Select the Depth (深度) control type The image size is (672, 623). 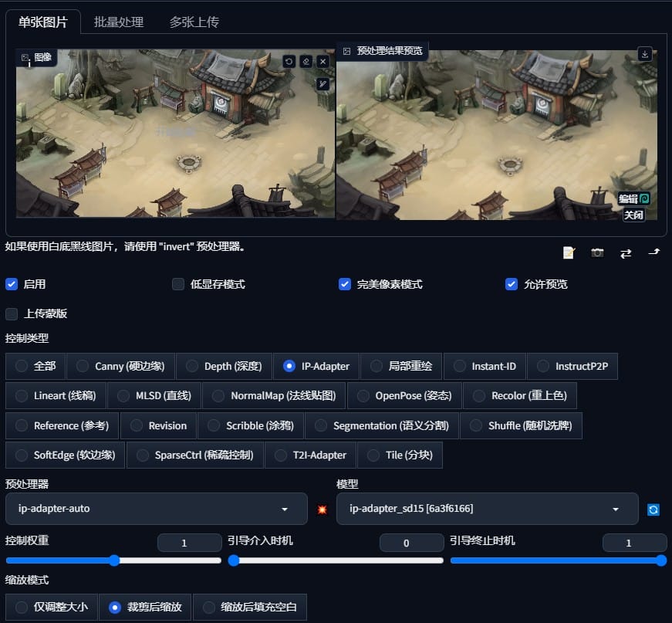point(225,366)
